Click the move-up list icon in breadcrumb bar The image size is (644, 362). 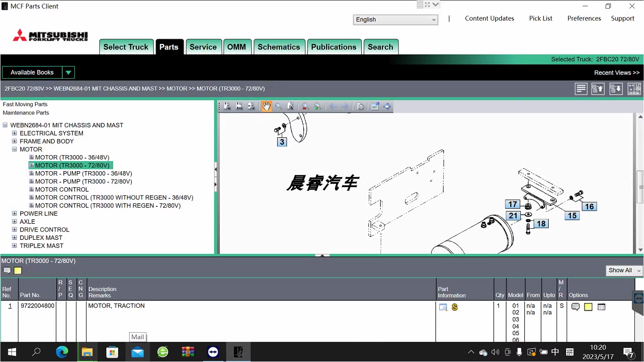point(598,89)
